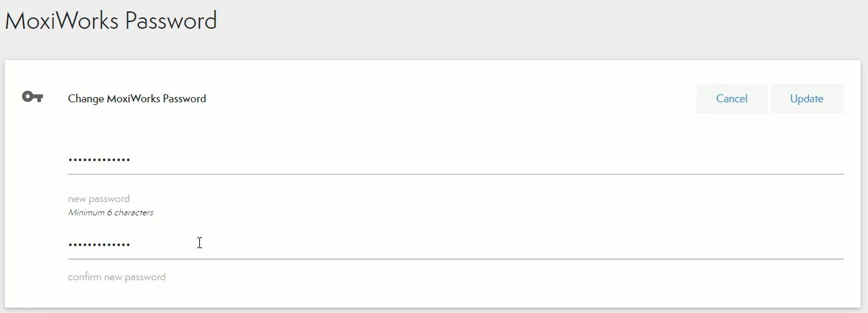Focus the new password input field

[x=455, y=161]
